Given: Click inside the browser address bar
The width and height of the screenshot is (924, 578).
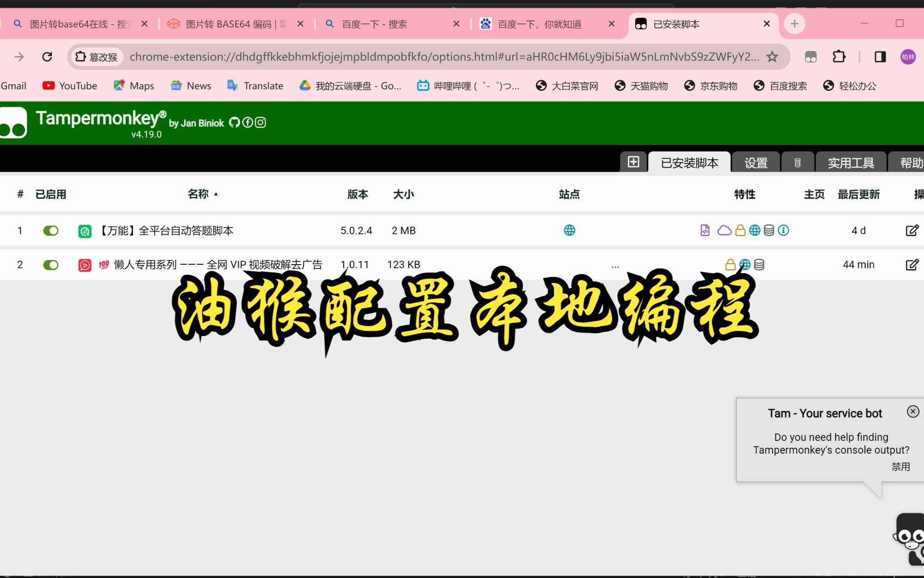Looking at the screenshot, I should [412, 56].
